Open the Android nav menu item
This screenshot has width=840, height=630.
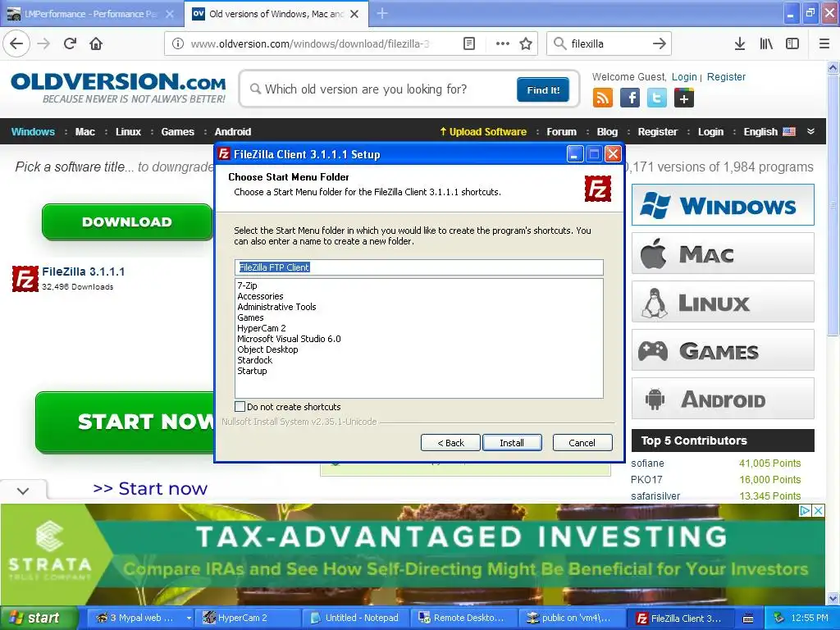click(x=232, y=132)
